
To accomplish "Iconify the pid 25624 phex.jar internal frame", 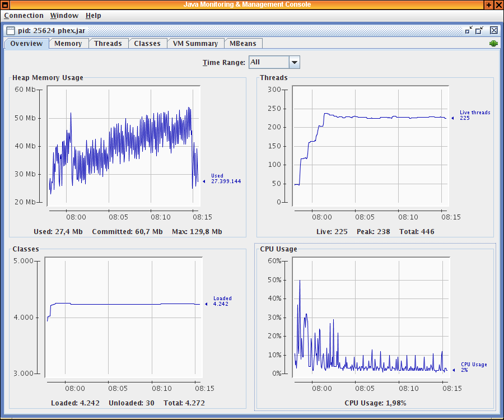I will click(469, 30).
